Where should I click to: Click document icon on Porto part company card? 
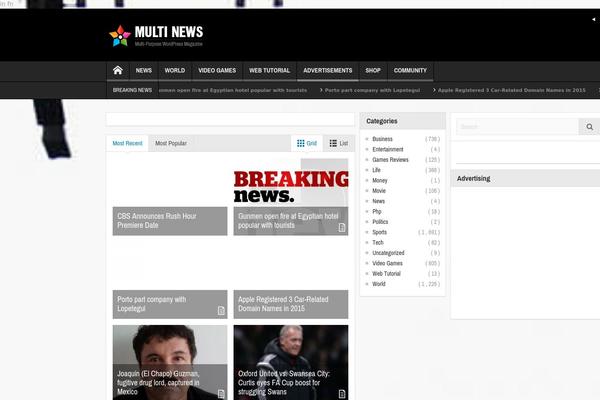(221, 310)
